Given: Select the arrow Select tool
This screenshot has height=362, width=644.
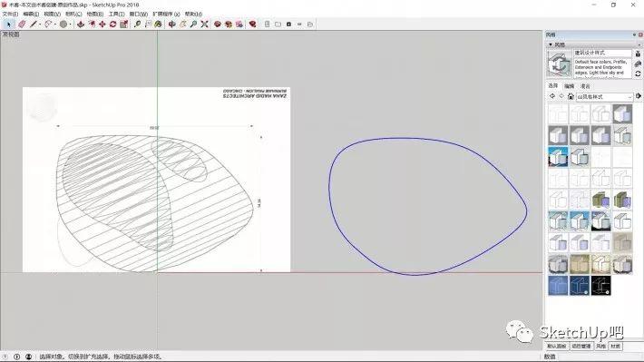Looking at the screenshot, I should 9,24.
